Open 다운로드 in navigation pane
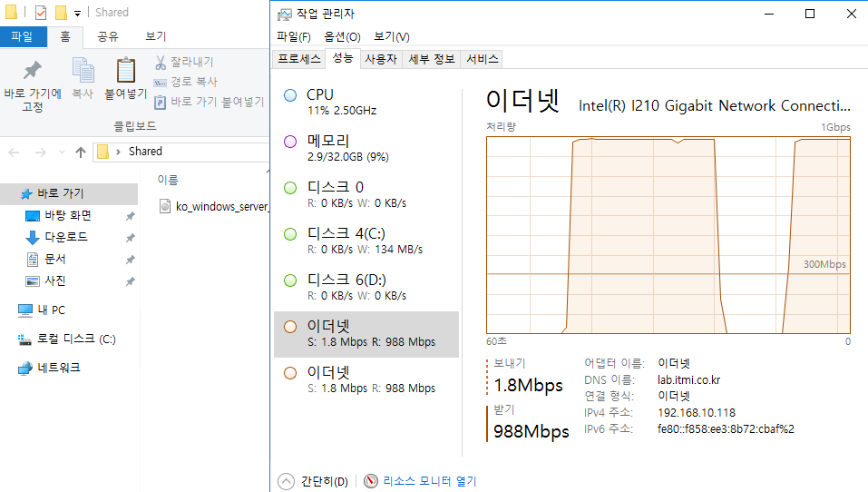868x492 pixels. click(66, 237)
